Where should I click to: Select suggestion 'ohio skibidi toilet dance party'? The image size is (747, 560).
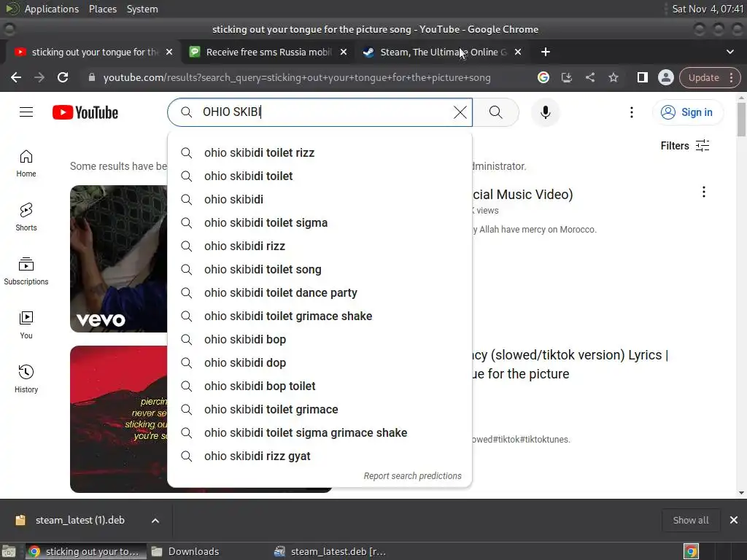point(320,293)
